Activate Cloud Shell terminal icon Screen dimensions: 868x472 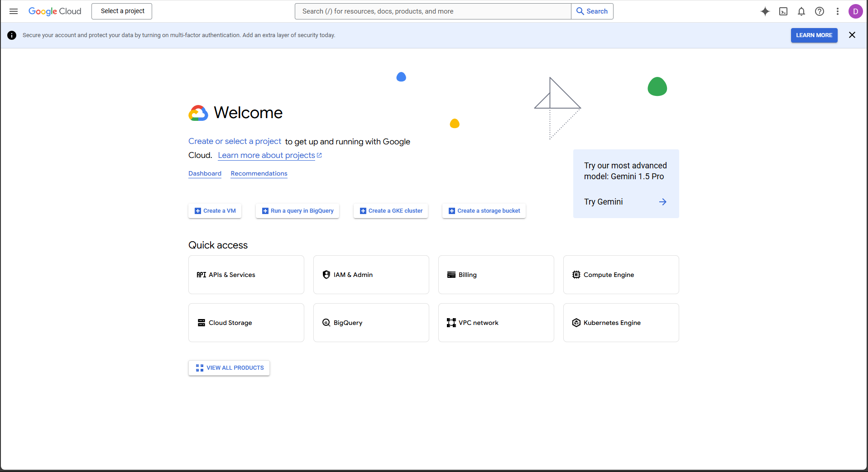[783, 11]
